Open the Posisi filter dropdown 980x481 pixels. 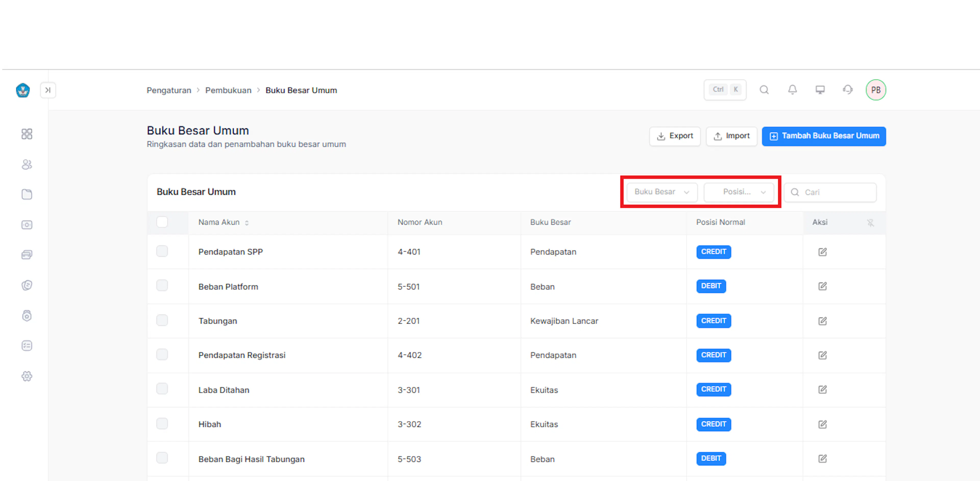[739, 192]
